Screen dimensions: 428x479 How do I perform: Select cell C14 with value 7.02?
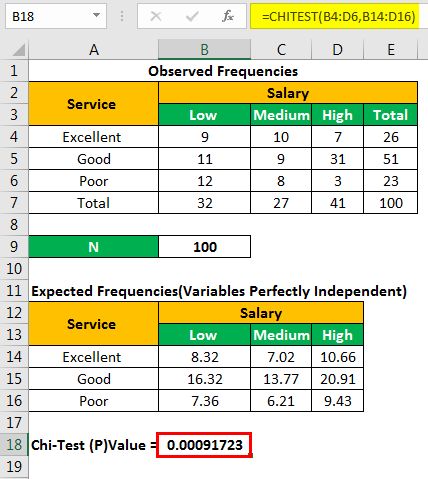tap(281, 357)
